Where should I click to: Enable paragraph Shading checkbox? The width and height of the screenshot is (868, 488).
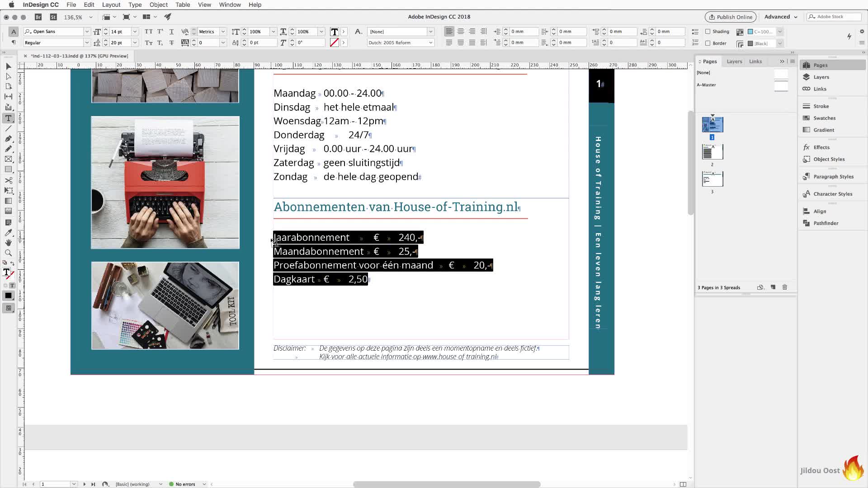(x=708, y=32)
